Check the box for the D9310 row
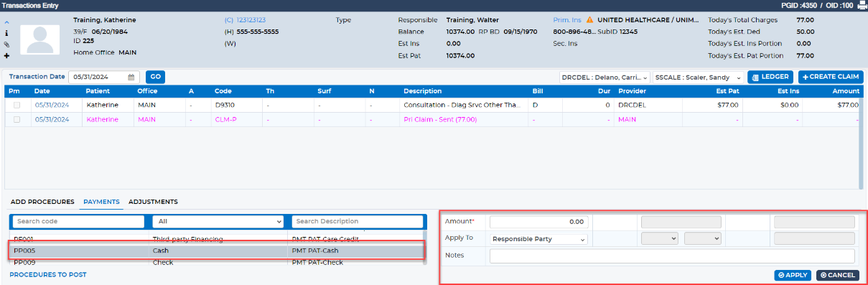Screen dimensions: 868x285 (x=17, y=105)
